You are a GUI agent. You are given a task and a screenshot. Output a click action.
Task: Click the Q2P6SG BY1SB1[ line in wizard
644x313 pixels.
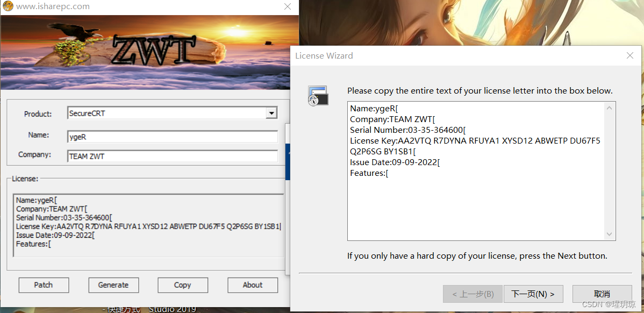click(383, 152)
